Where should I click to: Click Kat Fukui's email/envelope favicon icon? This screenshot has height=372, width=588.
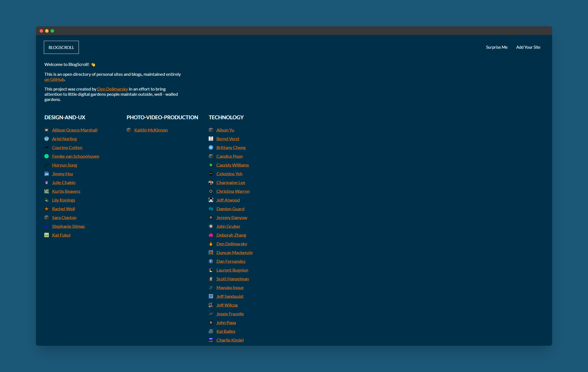[47, 235]
